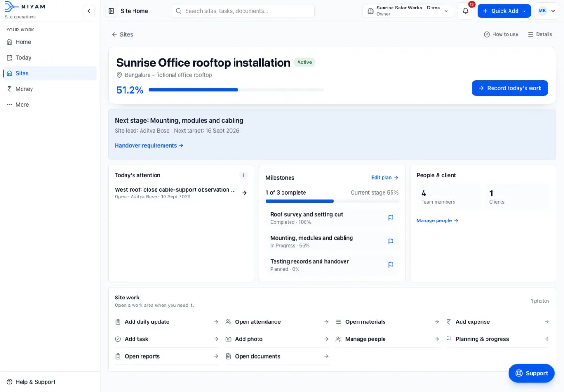Expand the More menu in sidebar

point(50,105)
